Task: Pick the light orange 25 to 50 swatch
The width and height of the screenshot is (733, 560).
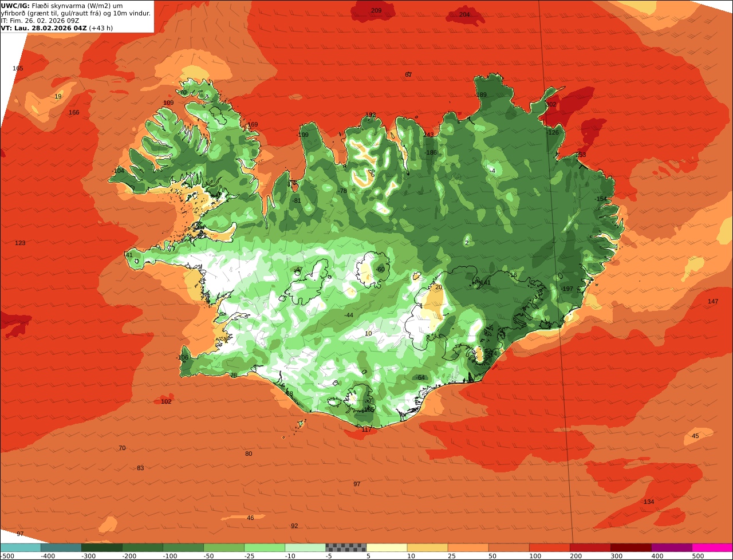Action: pyautogui.click(x=468, y=547)
